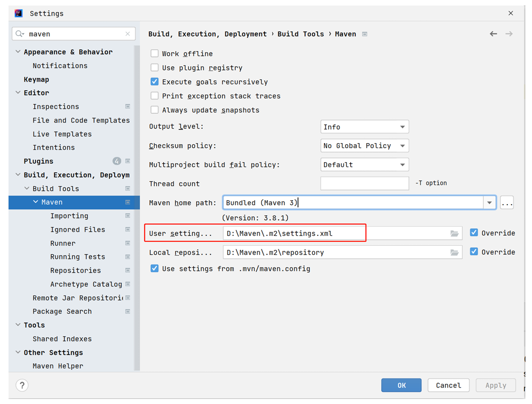Click the Plugins update count badge

(x=117, y=161)
